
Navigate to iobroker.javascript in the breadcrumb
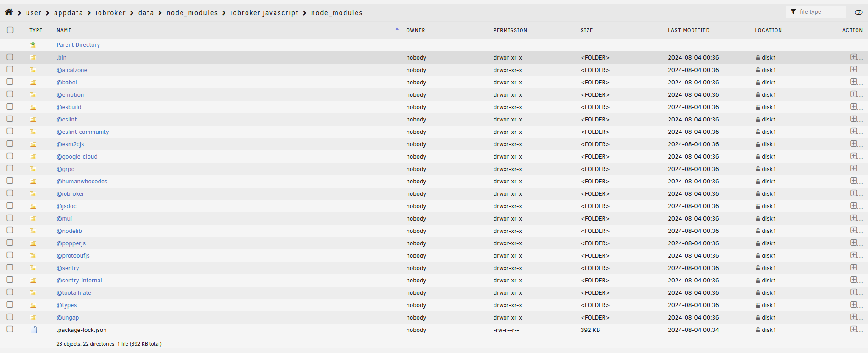pos(264,13)
